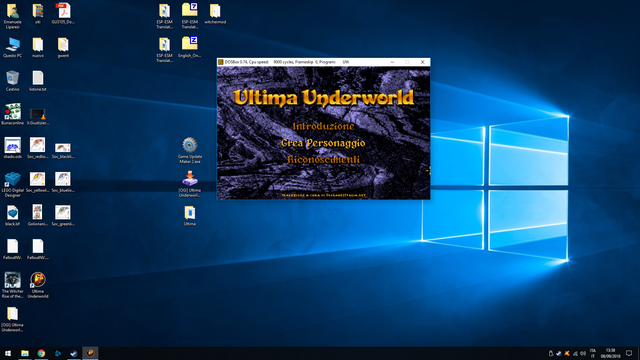Click the orange Avast tray icon
The image size is (640, 360).
567,353
